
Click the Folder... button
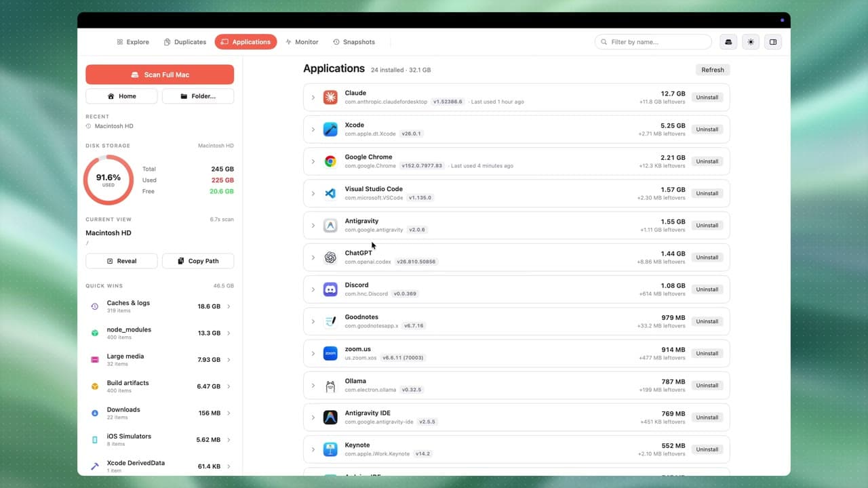198,96
